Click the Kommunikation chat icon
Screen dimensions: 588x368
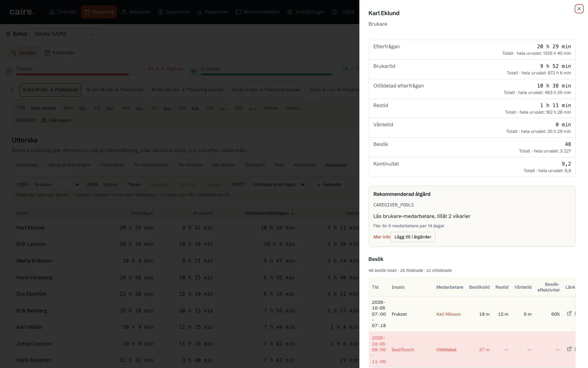(238, 12)
